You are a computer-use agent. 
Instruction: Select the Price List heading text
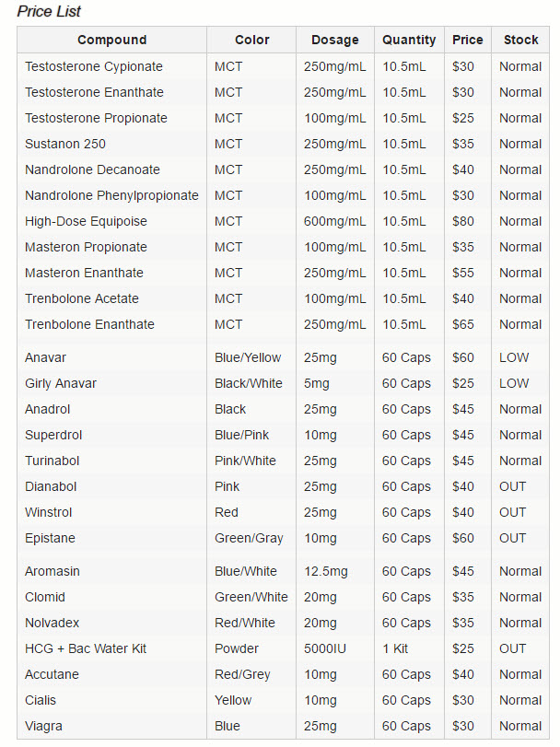click(x=49, y=11)
